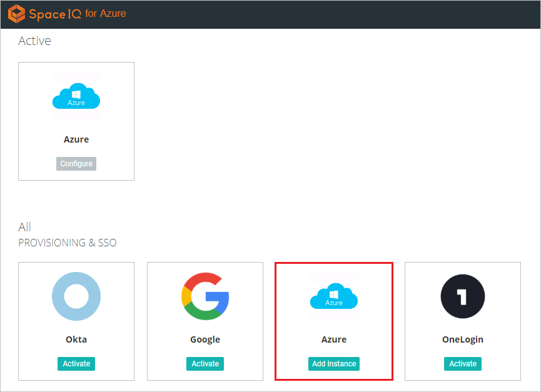Activate the OneLogin integration
541x392 pixels.
click(462, 363)
